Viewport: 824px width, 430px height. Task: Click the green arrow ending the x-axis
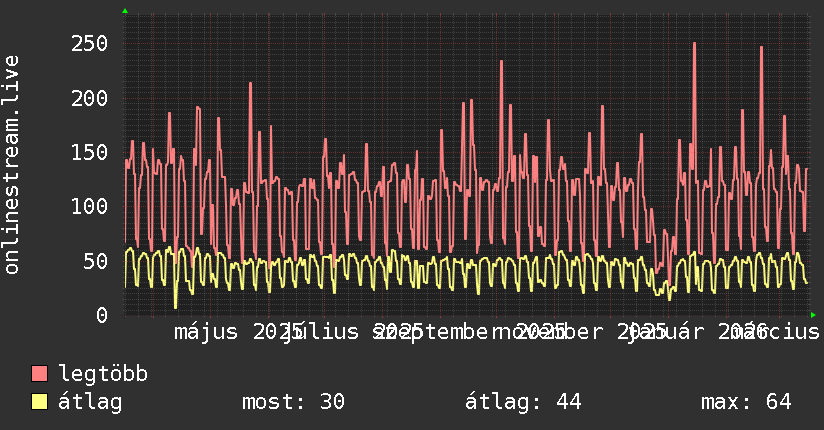tap(813, 315)
